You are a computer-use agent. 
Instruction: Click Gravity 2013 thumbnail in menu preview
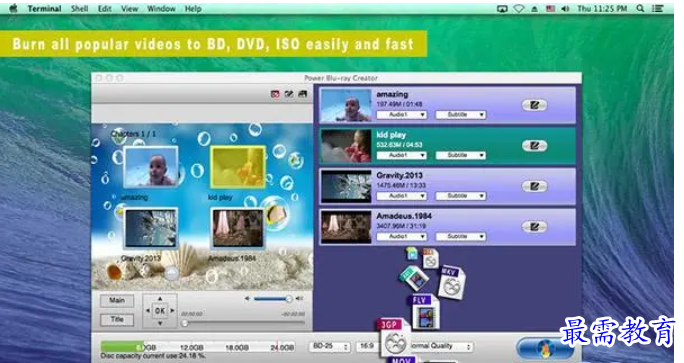click(151, 228)
